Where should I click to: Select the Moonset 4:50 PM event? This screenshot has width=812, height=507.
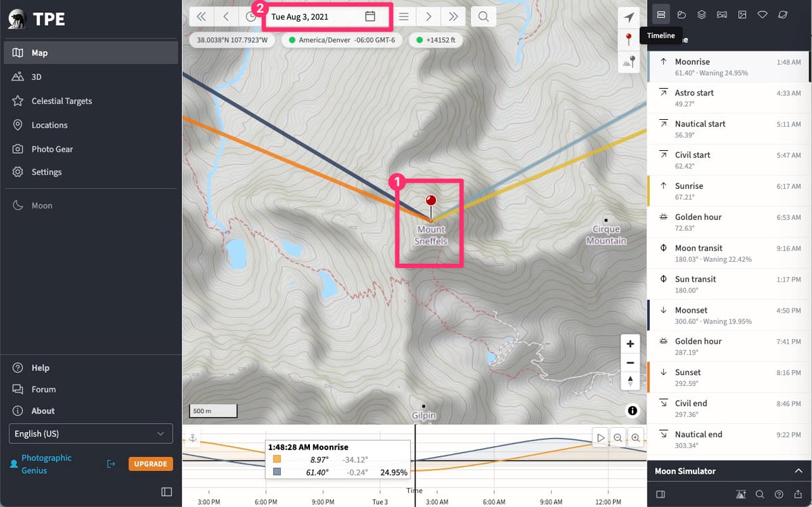727,315
